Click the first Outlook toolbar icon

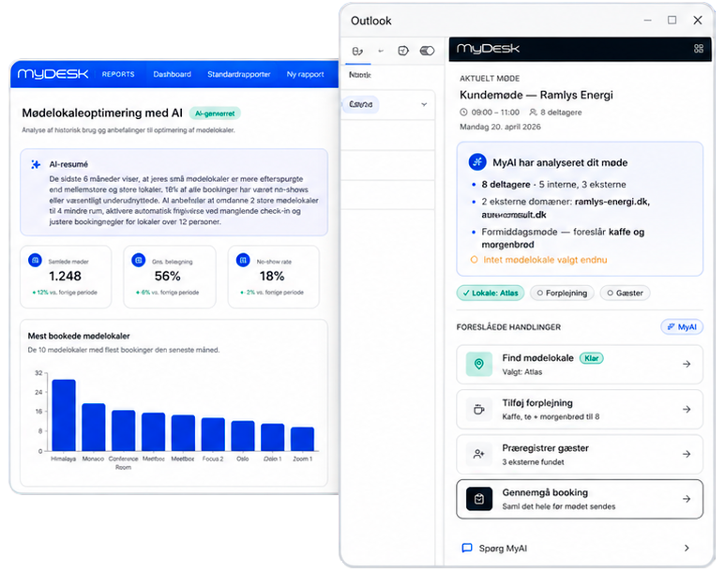357,51
